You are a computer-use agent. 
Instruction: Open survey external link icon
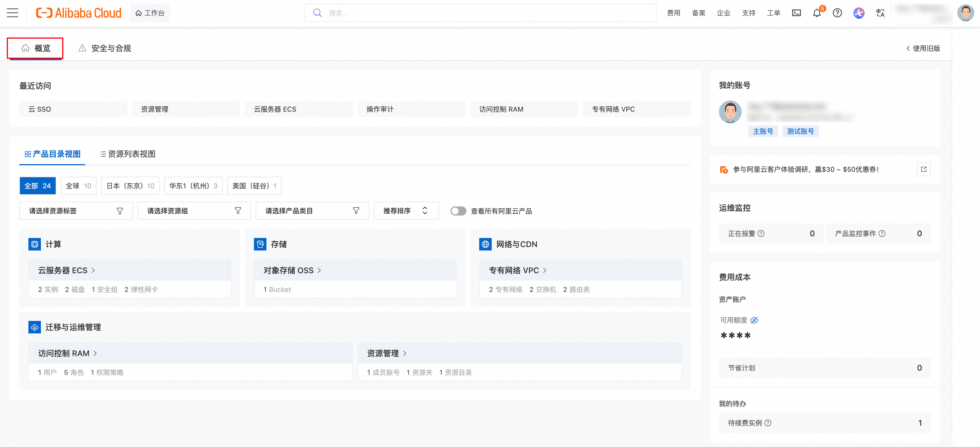coord(923,169)
